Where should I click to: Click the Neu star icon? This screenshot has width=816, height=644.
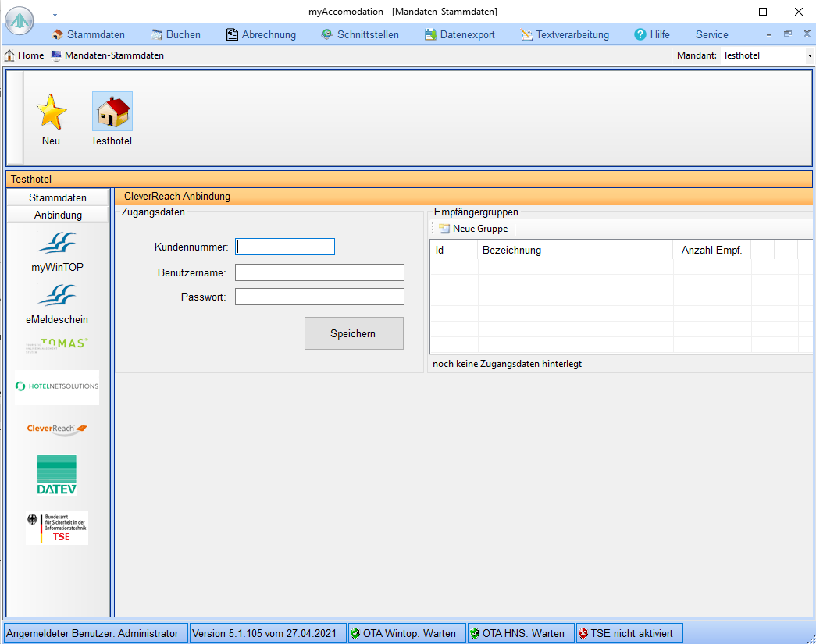tap(52, 112)
